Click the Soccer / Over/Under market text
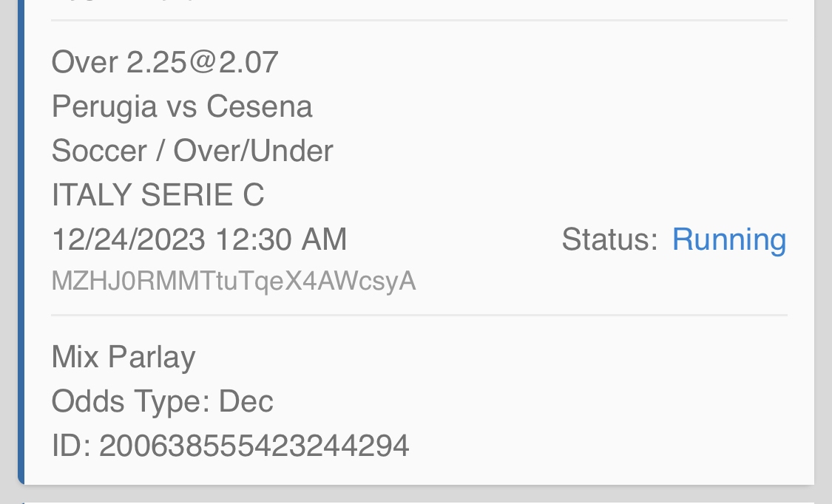Image resolution: width=832 pixels, height=504 pixels. [192, 151]
